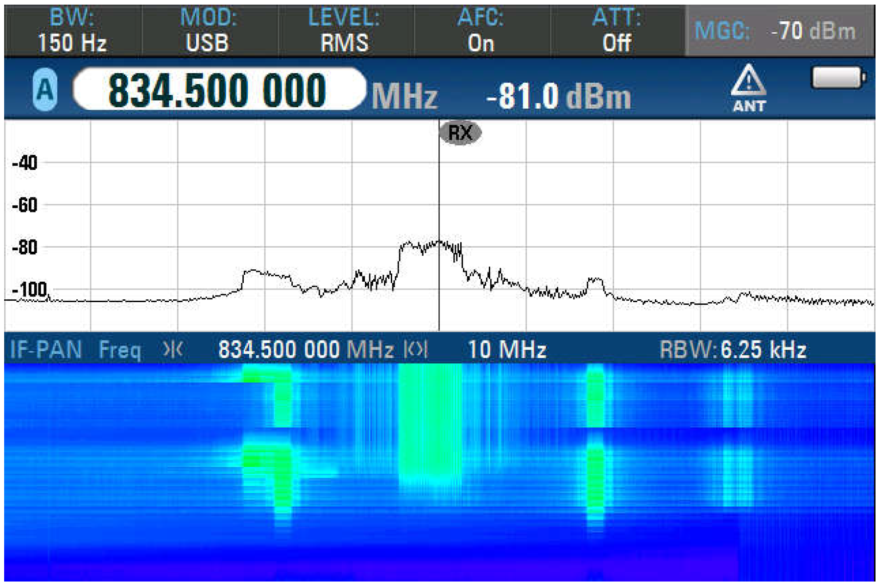Viewport: 882px width, 588px height.
Task: Click the span width icon before 10 MHz
Action: [x=415, y=349]
